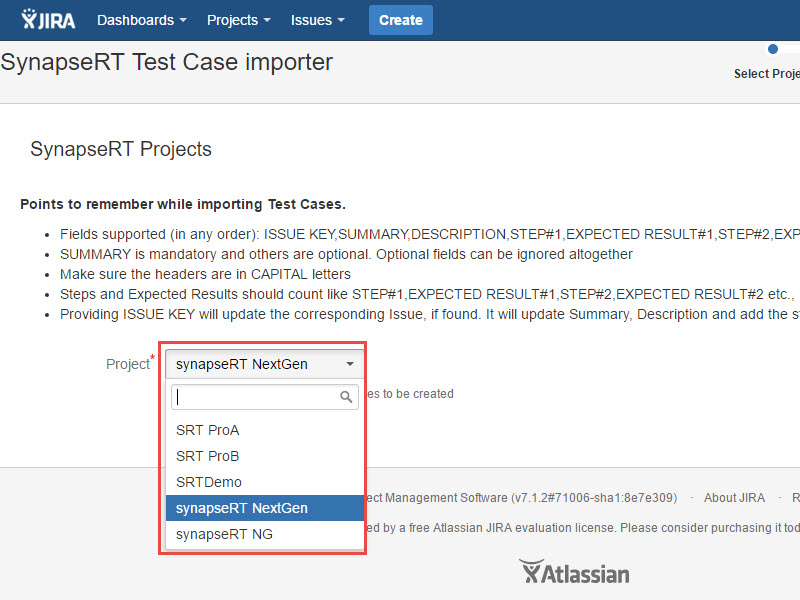Image resolution: width=800 pixels, height=600 pixels.
Task: Pick SRTDemo from the project list
Action: (209, 482)
